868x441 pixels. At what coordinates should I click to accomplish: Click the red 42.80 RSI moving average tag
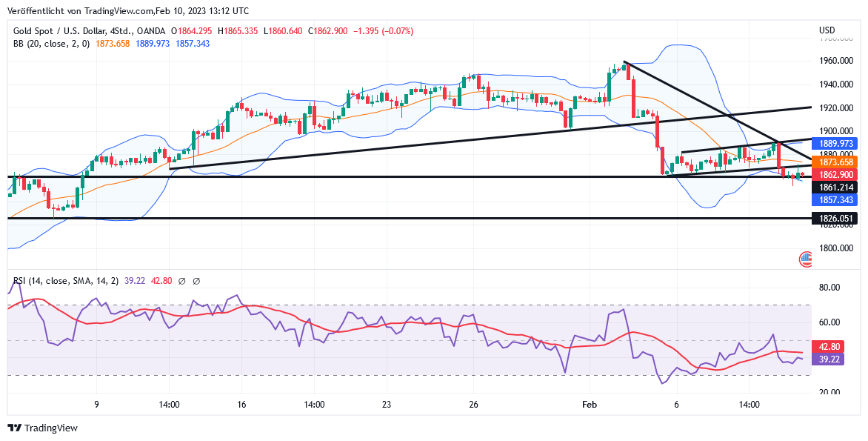(829, 346)
